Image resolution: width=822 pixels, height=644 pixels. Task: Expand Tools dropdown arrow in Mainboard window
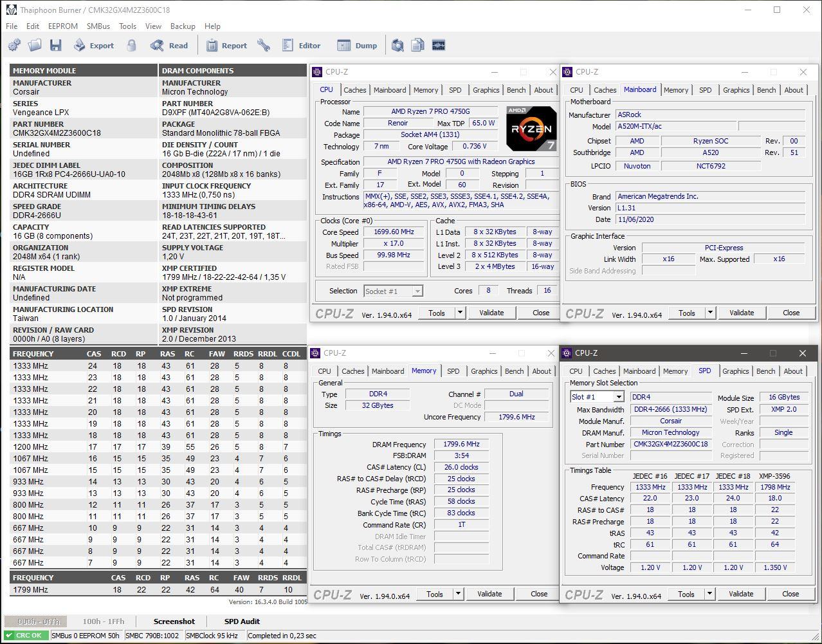(710, 313)
